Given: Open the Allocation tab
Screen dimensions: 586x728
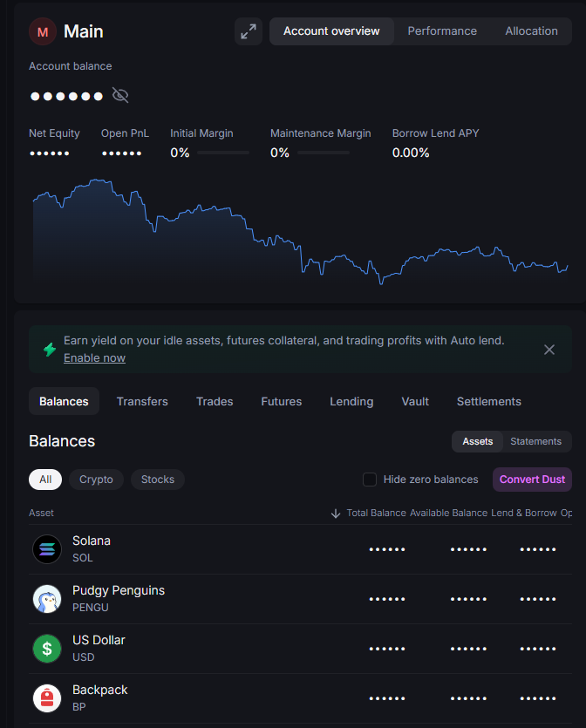Looking at the screenshot, I should [x=531, y=31].
